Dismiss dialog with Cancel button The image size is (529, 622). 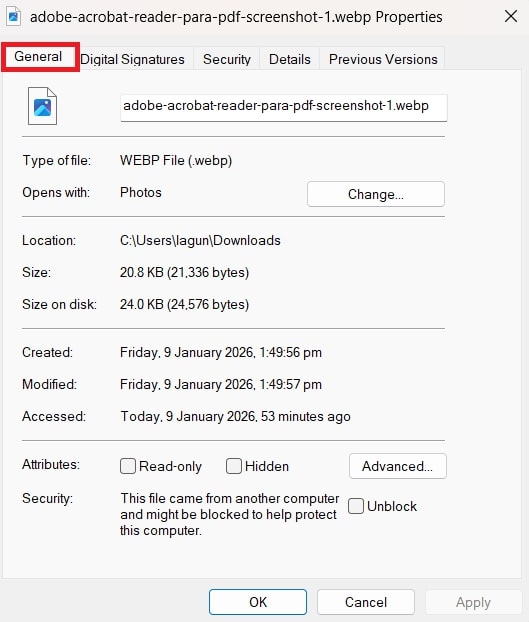point(366,602)
